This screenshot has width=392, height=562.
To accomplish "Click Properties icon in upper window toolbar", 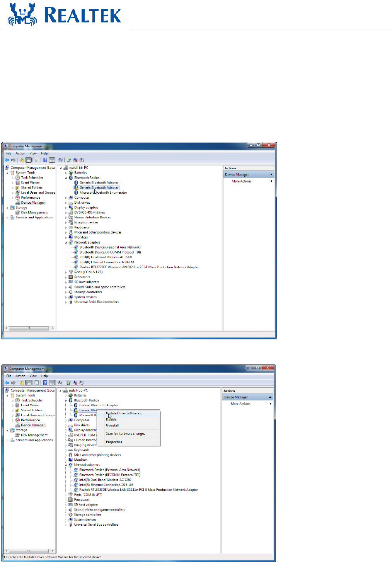I will click(37, 160).
